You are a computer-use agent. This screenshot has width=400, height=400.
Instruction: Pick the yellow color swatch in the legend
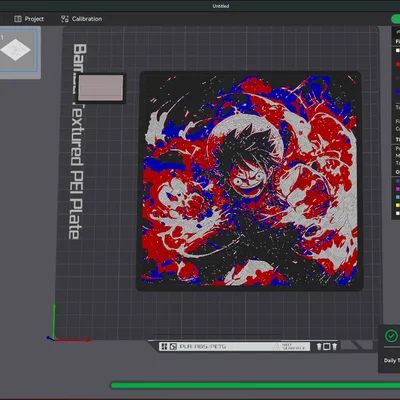click(398, 205)
